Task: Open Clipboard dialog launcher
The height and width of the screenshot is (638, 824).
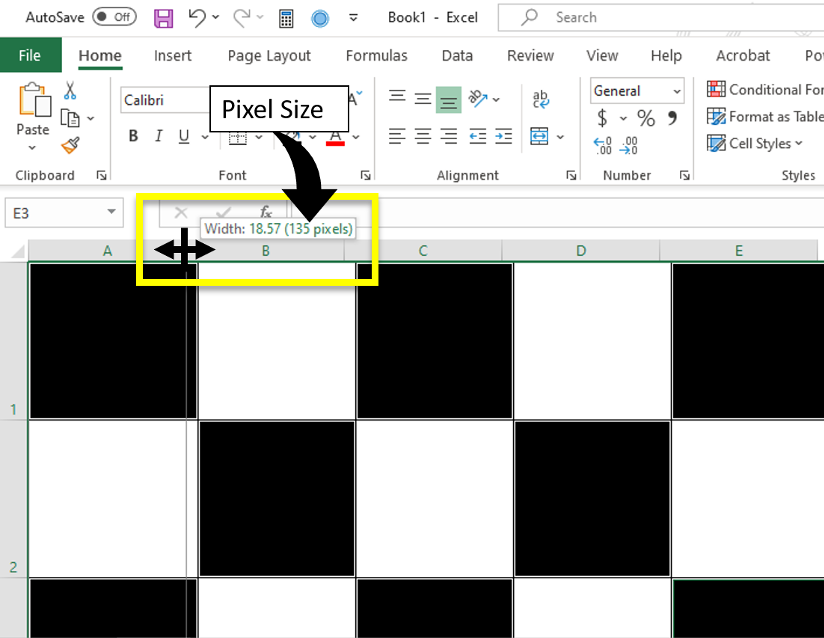Action: point(101,176)
